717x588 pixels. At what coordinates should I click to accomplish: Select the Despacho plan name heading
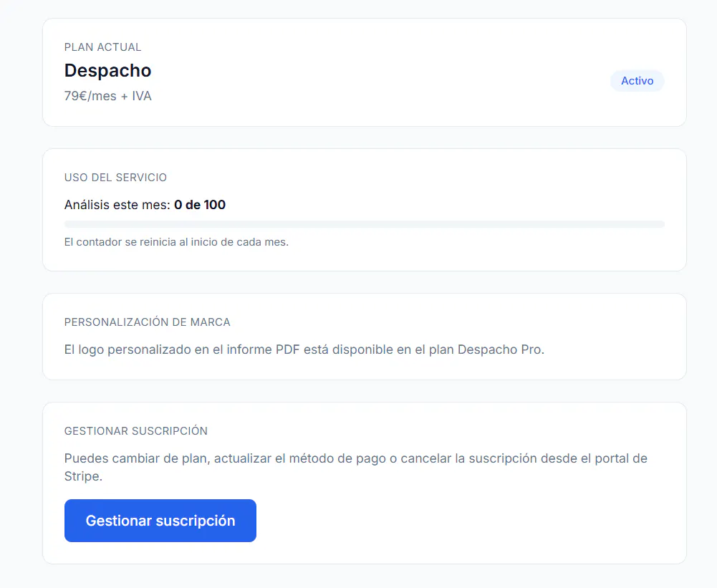(108, 70)
